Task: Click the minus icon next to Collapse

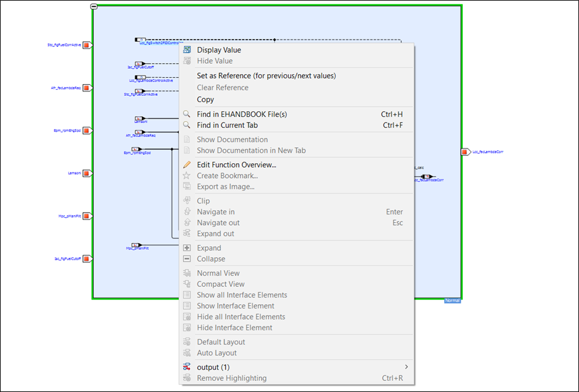Action: pos(186,258)
